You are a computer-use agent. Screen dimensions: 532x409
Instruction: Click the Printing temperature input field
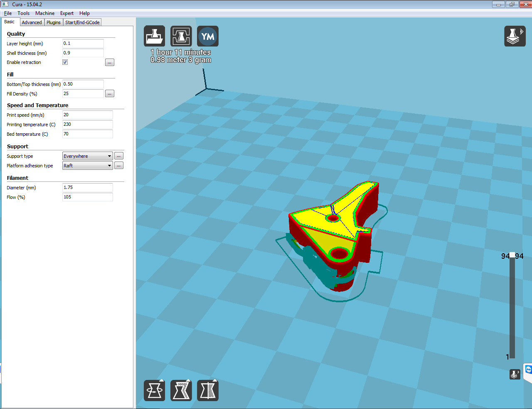click(88, 125)
